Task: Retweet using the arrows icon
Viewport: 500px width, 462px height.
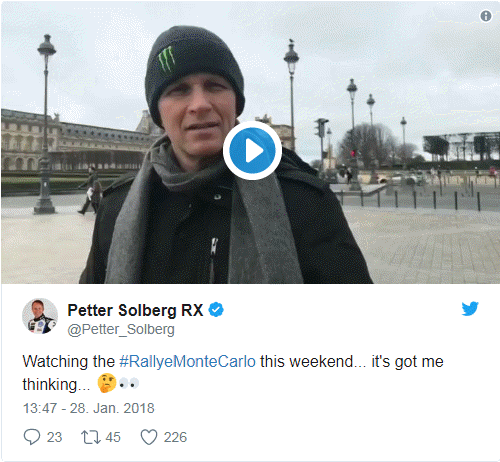Action: coord(91,437)
